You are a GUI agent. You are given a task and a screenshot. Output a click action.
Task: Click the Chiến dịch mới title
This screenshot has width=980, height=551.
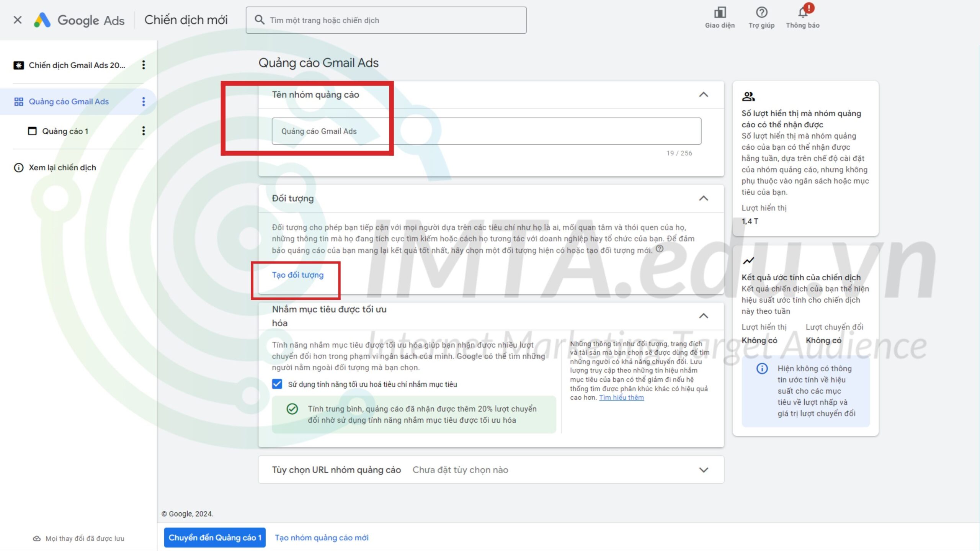click(186, 20)
